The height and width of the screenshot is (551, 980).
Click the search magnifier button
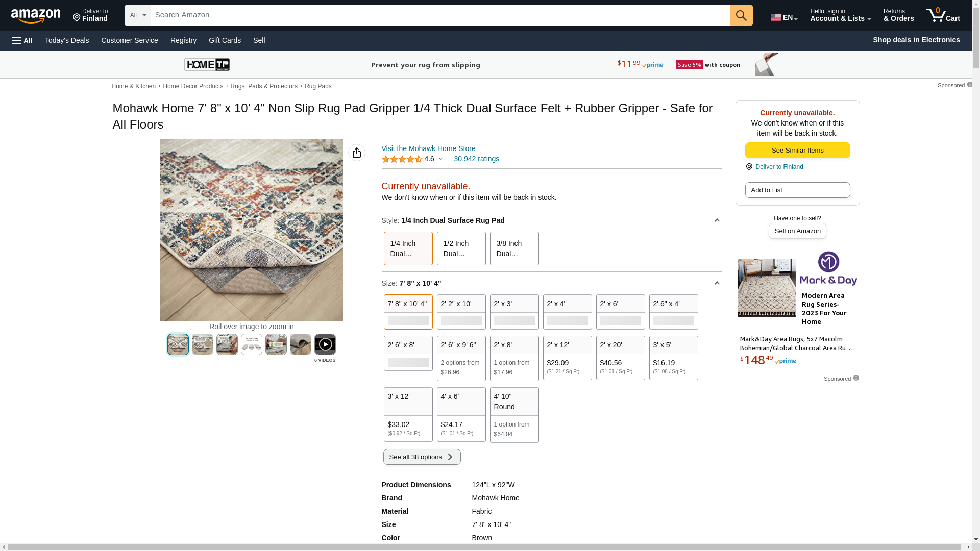click(x=741, y=15)
